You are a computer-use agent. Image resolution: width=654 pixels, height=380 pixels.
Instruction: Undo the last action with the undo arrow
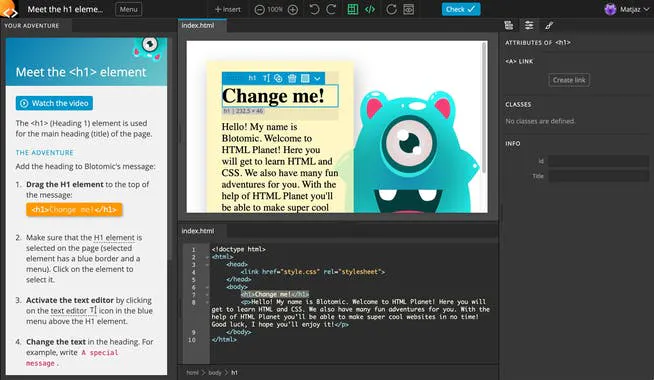(314, 9)
